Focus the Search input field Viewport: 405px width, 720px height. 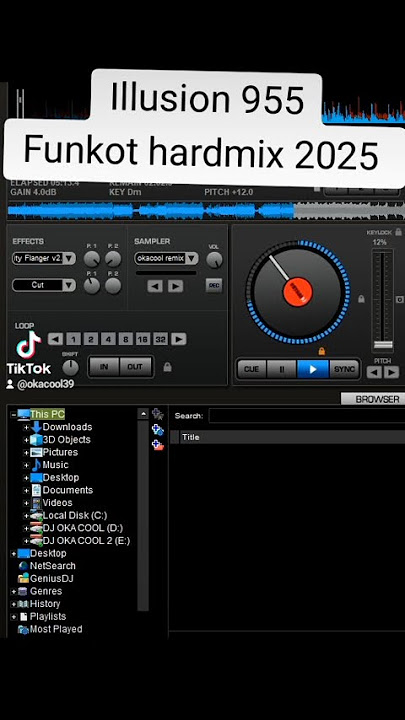point(307,416)
